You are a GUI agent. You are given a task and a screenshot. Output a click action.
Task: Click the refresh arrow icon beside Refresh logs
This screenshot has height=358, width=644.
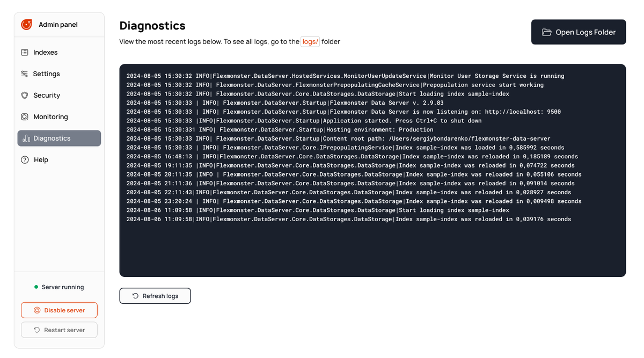(135, 296)
